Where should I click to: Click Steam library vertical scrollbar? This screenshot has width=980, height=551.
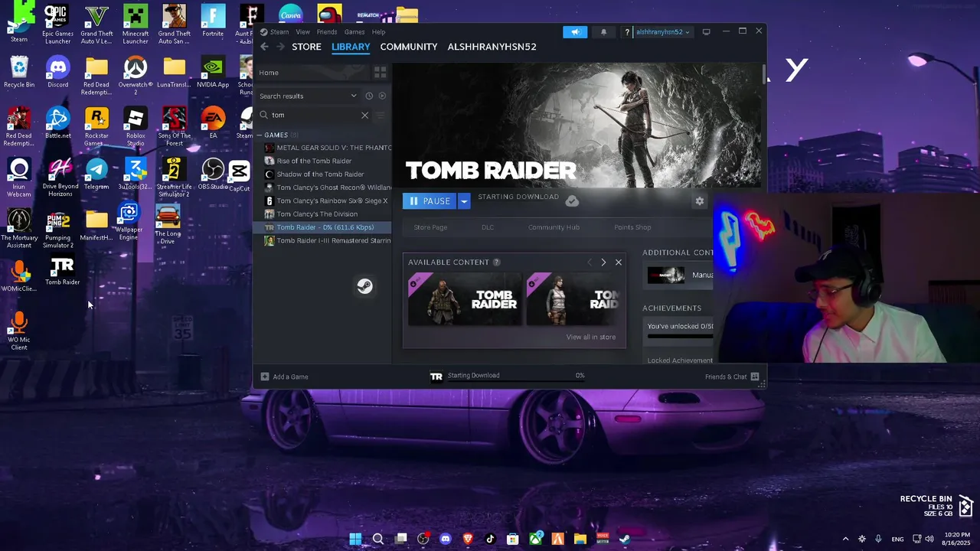pos(763,75)
